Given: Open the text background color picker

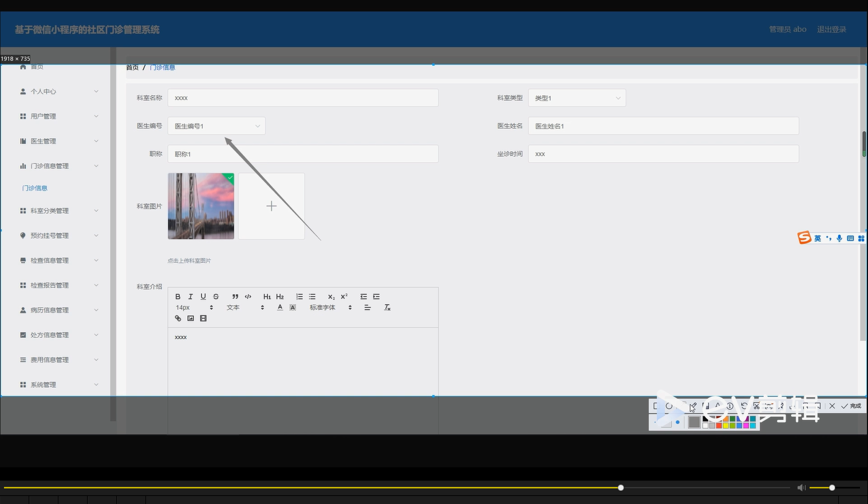Looking at the screenshot, I should click(293, 308).
